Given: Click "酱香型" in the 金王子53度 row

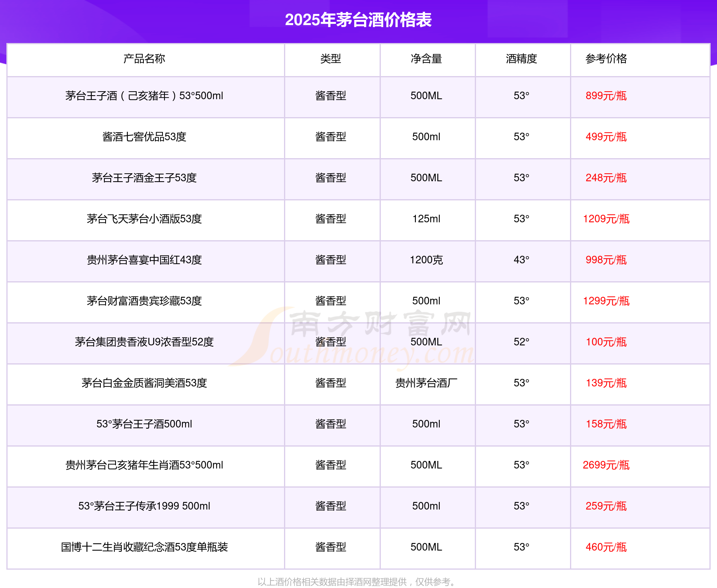Looking at the screenshot, I should click(x=331, y=178).
